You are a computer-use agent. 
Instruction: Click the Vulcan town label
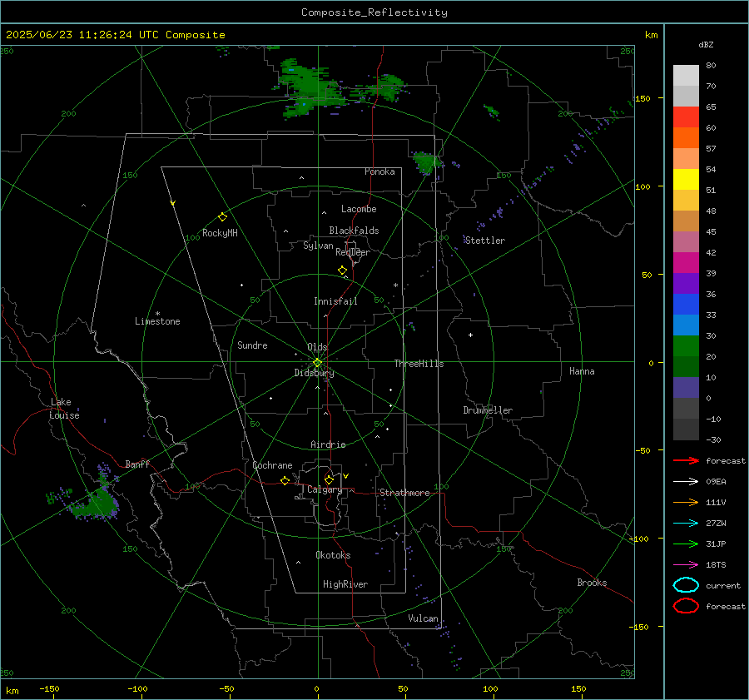point(423,618)
